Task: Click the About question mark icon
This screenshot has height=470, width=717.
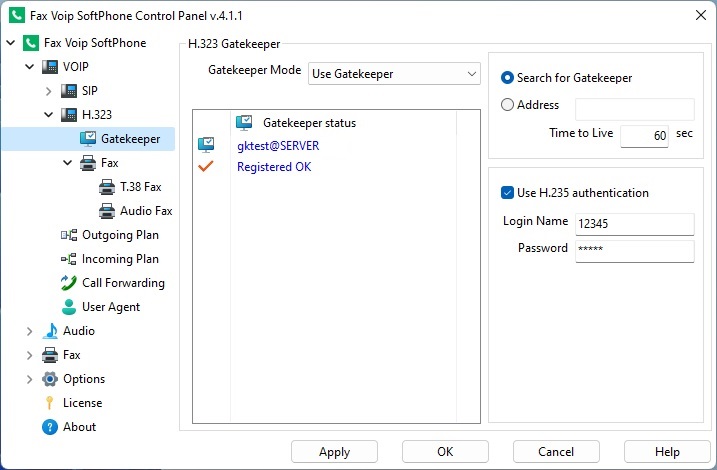Action: click(50, 427)
